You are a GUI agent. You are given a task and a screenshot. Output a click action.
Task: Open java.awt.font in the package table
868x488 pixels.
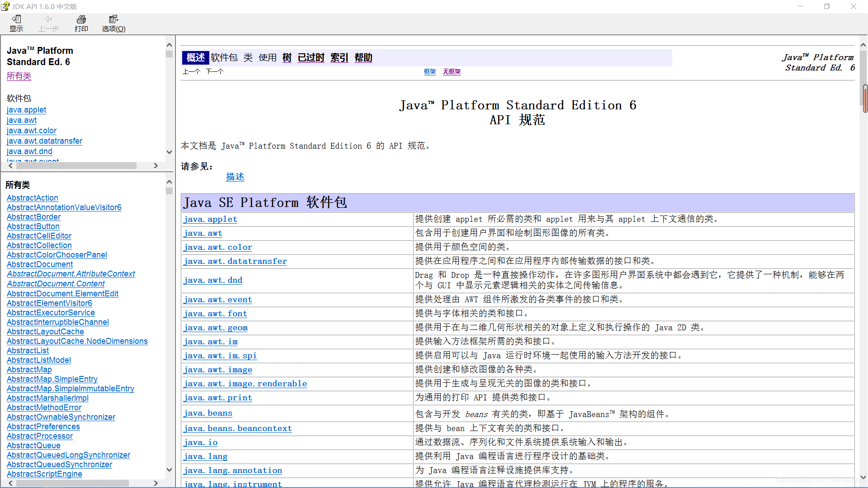coord(215,314)
